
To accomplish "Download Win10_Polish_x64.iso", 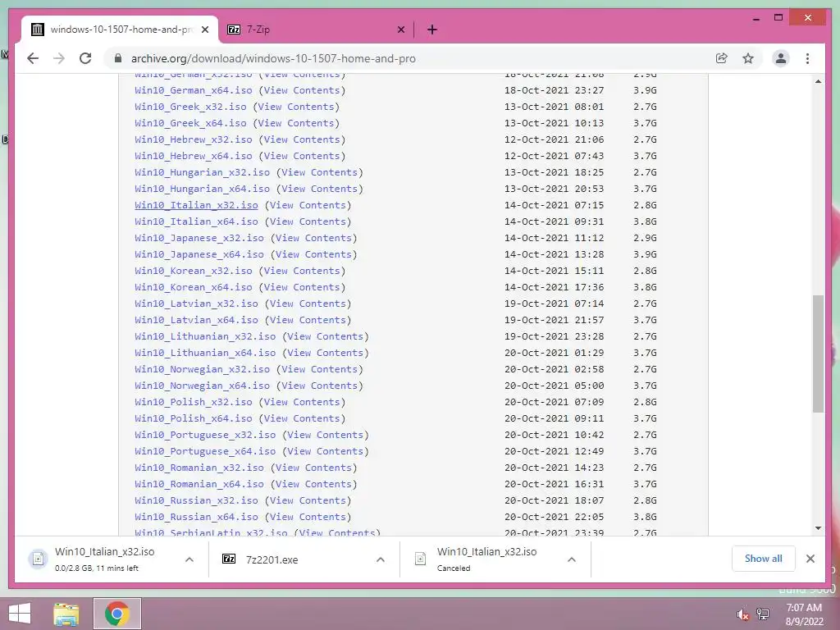I will 194,418.
